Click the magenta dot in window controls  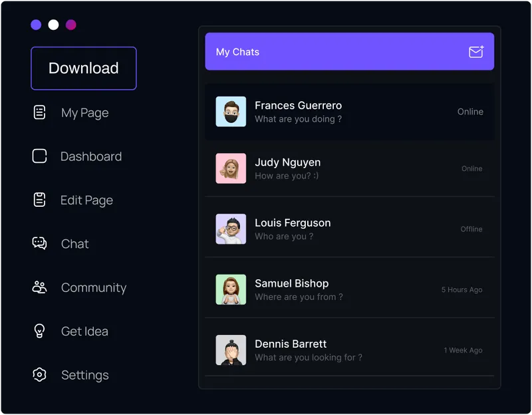(70, 25)
